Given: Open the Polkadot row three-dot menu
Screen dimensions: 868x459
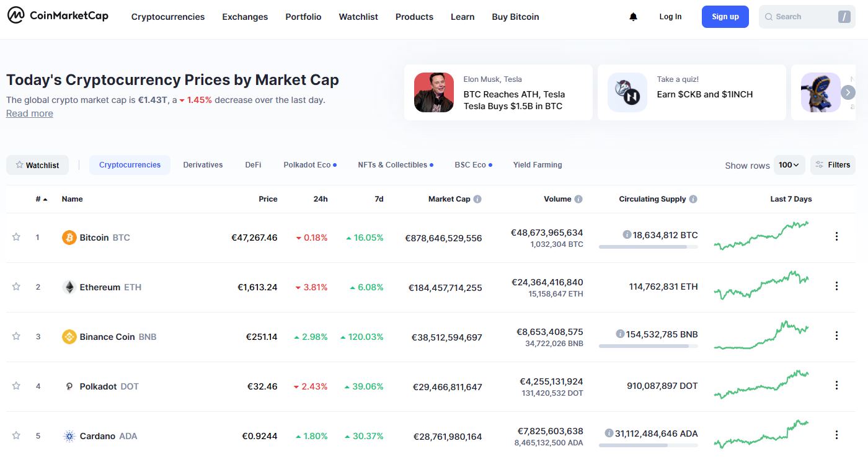Looking at the screenshot, I should tap(836, 385).
